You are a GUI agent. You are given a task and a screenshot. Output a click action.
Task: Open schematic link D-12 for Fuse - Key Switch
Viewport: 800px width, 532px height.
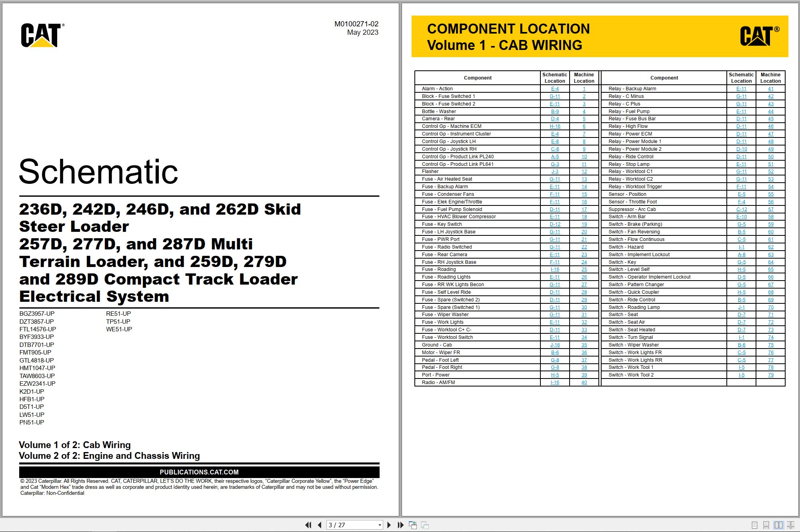(555, 224)
